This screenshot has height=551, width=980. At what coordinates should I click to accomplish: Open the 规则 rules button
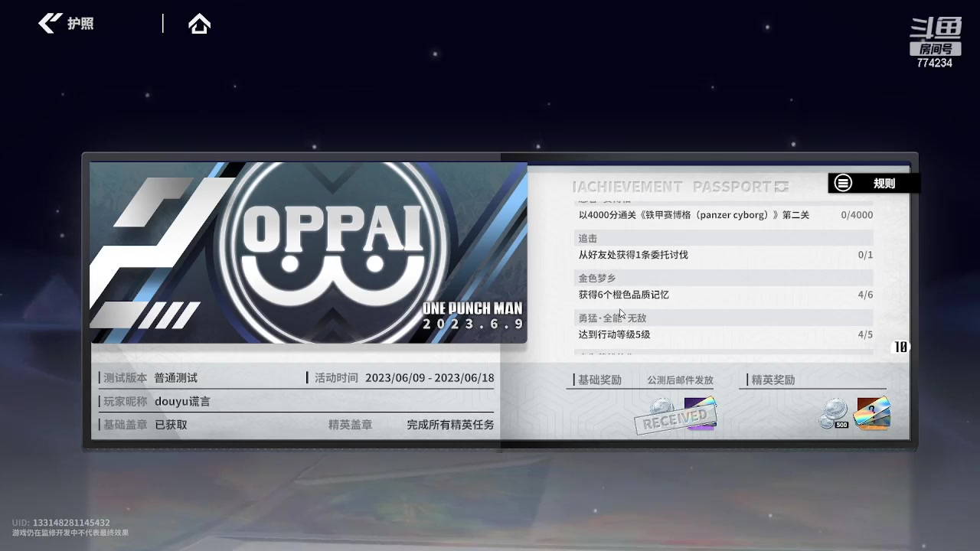(874, 183)
